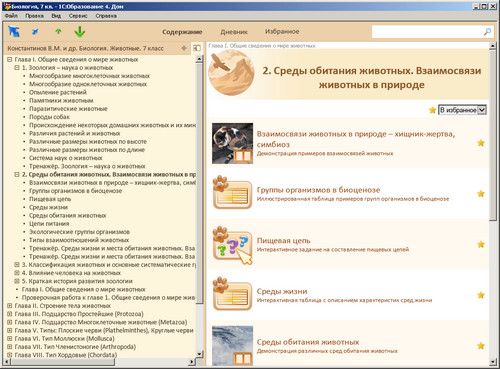This screenshot has width=500, height=369.
Task: Click the Пищевая цепь question marks icon
Action: coord(232,245)
